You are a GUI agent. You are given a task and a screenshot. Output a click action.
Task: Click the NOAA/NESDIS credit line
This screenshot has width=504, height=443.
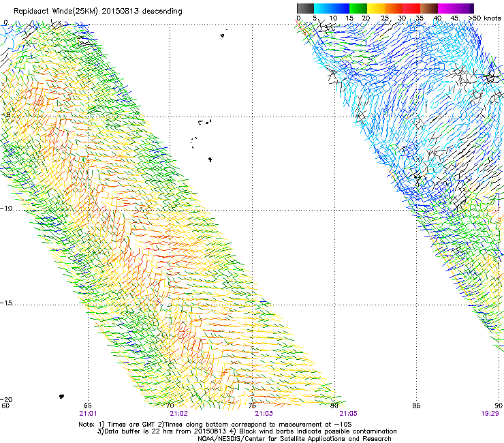tap(294, 439)
